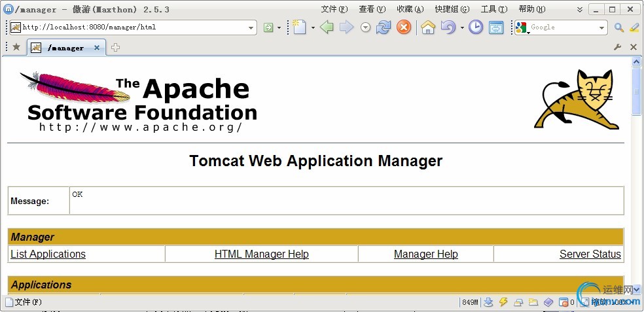Click the http://www.apache.org/ text under the logo
Screen dimensions: 644x312
[141, 127]
